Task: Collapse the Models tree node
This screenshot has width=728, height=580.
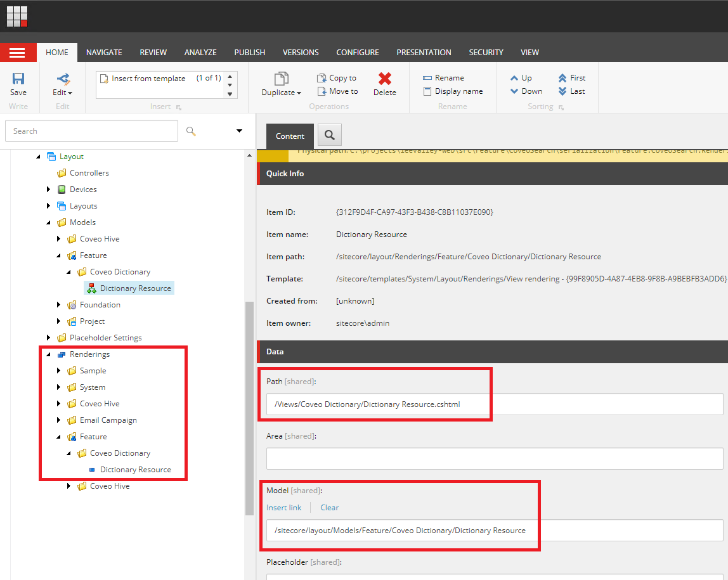Action: 48,222
